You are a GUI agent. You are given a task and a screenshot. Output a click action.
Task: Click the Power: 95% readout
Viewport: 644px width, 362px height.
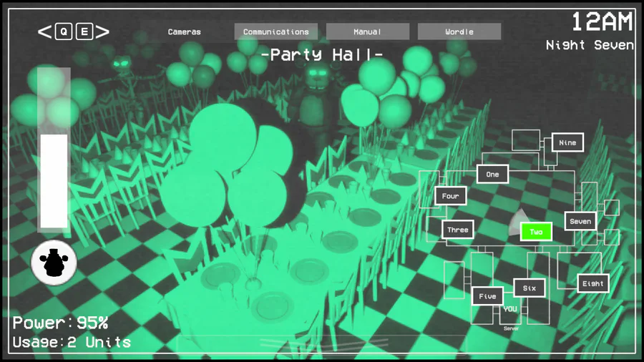[x=60, y=323]
